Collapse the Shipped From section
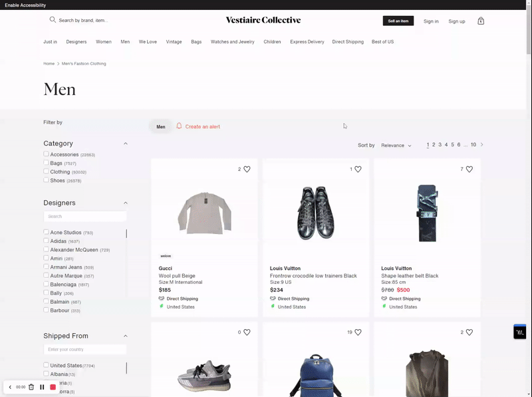The height and width of the screenshot is (397, 532). click(126, 336)
